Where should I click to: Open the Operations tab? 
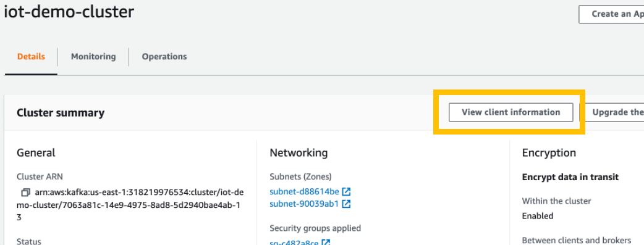[164, 56]
